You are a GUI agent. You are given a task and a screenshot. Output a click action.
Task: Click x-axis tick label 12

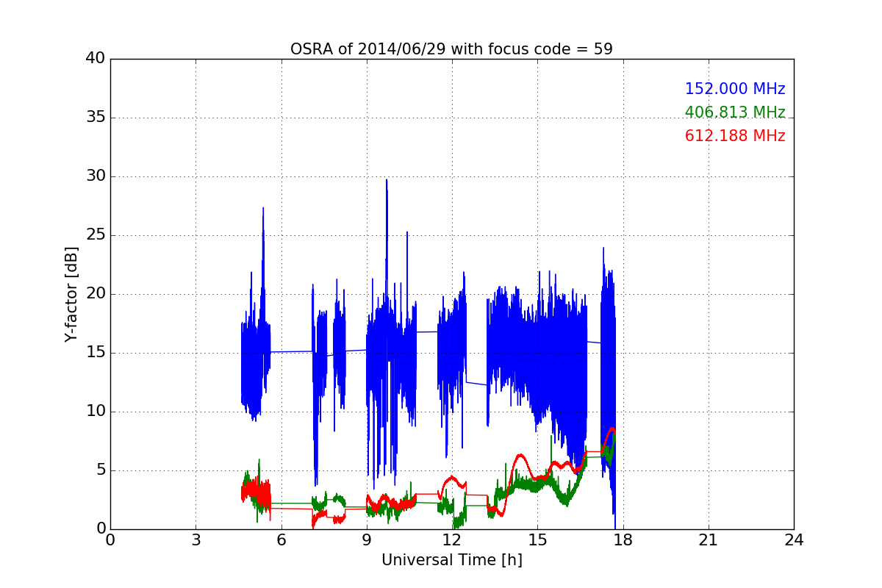pyautogui.click(x=452, y=539)
